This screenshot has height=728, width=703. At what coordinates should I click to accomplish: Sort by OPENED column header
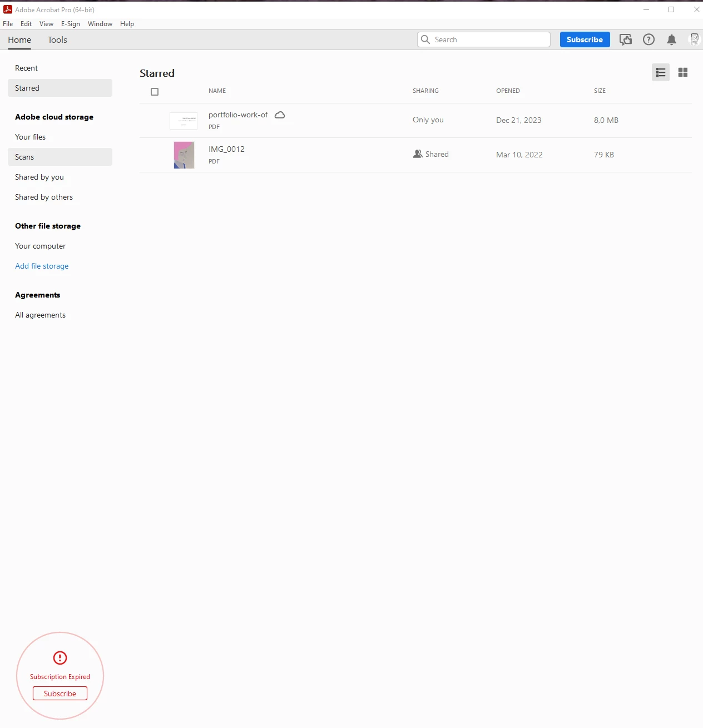[x=508, y=91]
